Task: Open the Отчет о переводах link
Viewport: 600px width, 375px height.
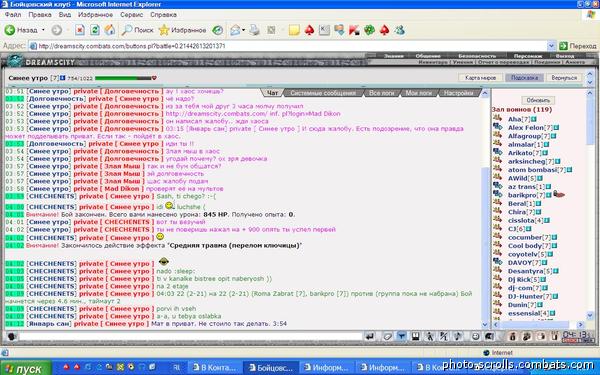Action: point(502,62)
